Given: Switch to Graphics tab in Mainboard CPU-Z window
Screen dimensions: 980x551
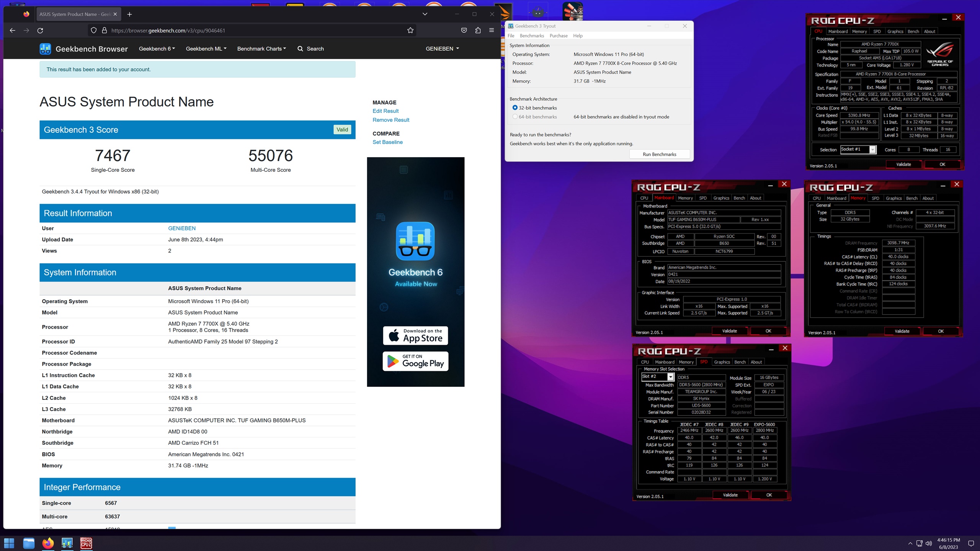Looking at the screenshot, I should 721,198.
